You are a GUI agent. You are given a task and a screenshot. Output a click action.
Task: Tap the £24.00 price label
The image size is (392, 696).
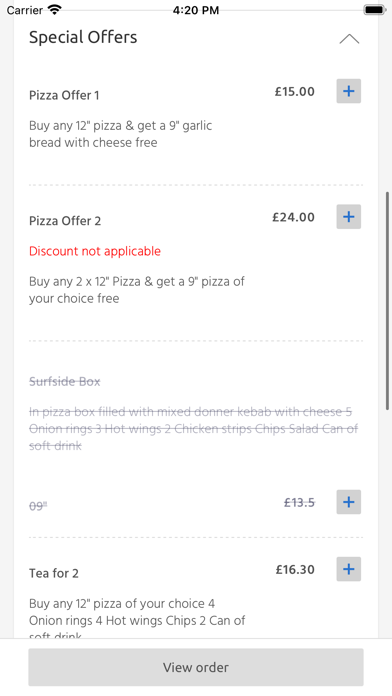(293, 217)
